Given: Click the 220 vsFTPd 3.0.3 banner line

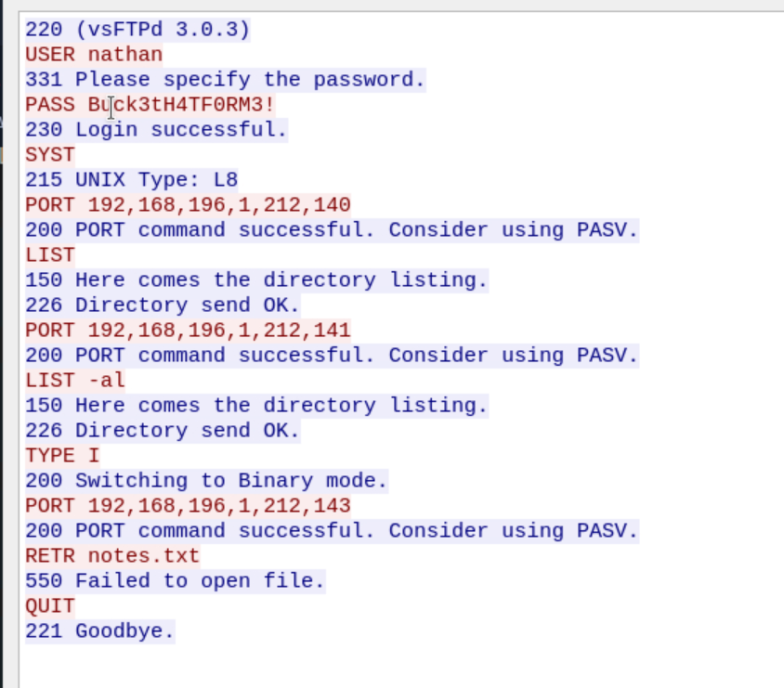Looking at the screenshot, I should [x=137, y=29].
